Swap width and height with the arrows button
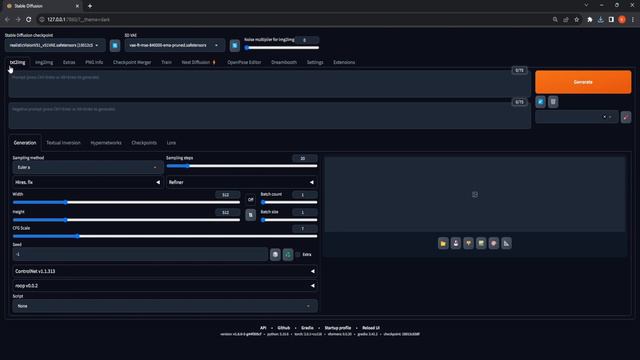Screen dimensions: 640x360 click(251, 215)
